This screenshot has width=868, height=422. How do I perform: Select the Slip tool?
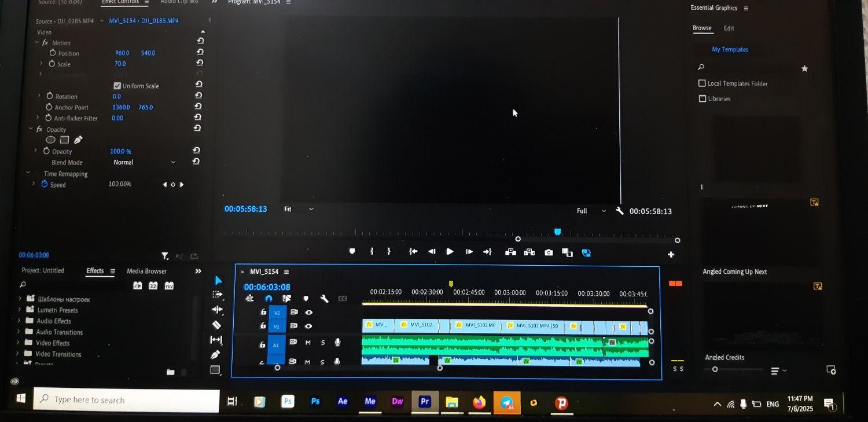pyautogui.click(x=216, y=340)
